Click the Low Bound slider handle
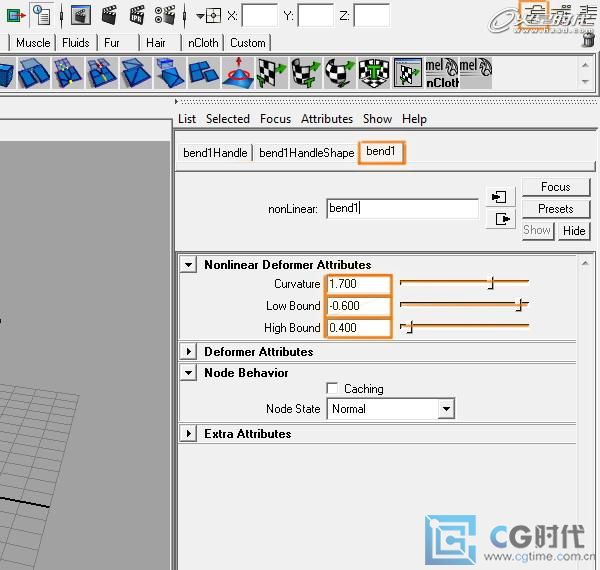Viewport: 600px width, 570px height. (520, 305)
